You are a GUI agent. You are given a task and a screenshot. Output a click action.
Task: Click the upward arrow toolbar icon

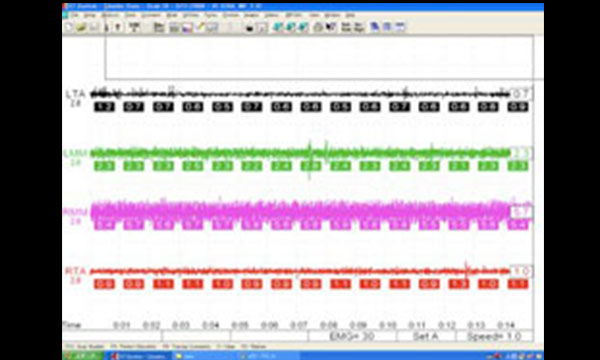click(x=118, y=27)
